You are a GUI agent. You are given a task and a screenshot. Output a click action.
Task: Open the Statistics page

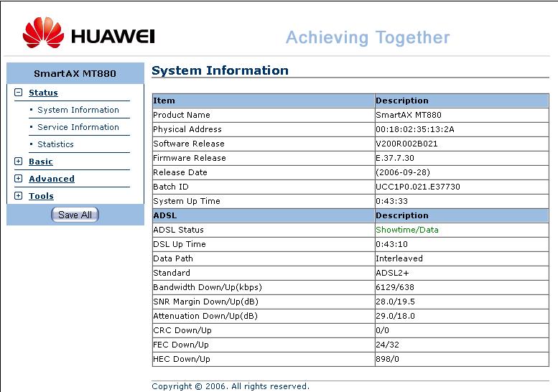point(55,144)
